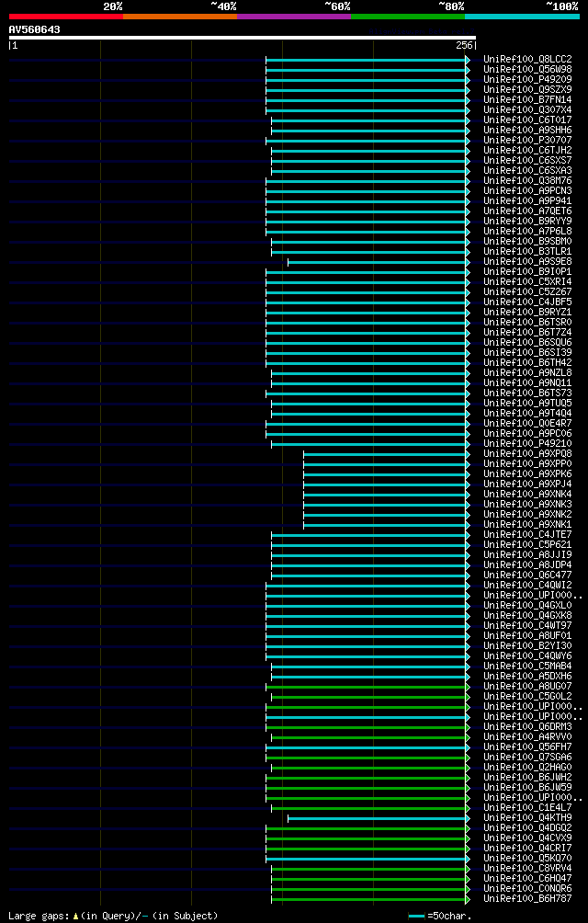Choose the UniRef100_A8JJI9 entry
The height and width of the screenshot is (923, 588).
tap(527, 554)
